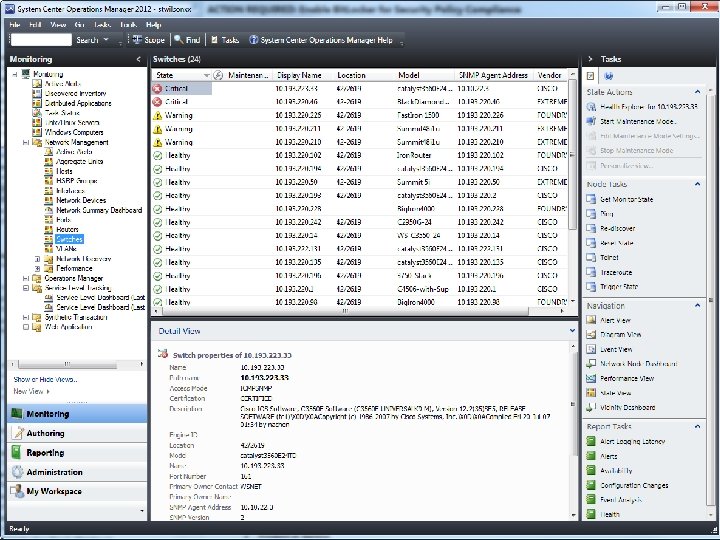Click the Start Maintenance Mode icon
The width and height of the screenshot is (720, 540).
pos(591,121)
